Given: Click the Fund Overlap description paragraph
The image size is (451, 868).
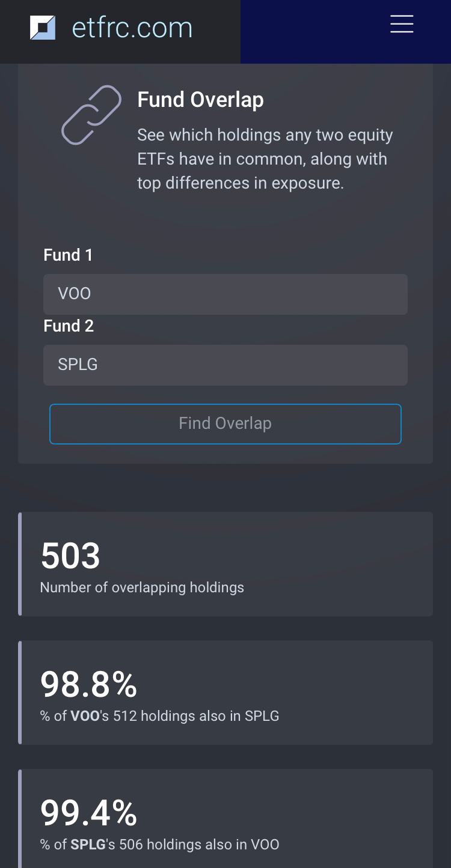Looking at the screenshot, I should [x=265, y=159].
